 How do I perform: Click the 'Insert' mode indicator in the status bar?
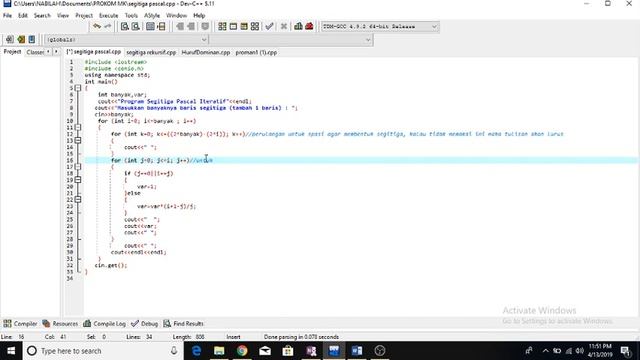point(233,337)
